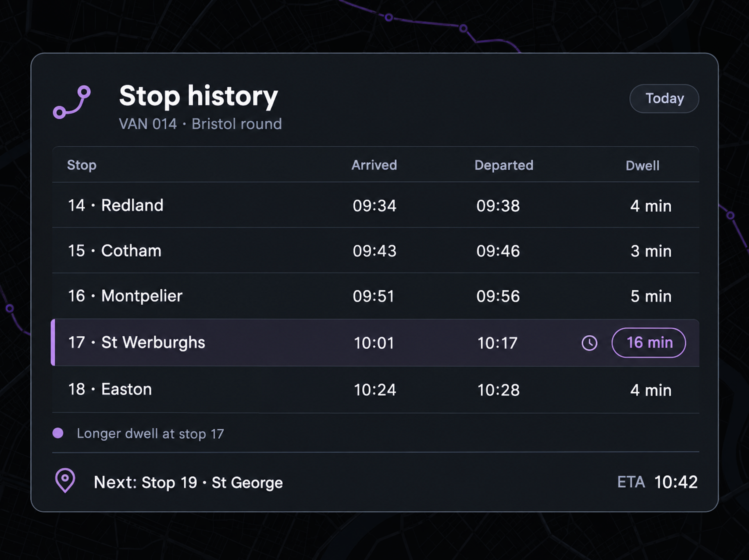Click Montpelier dwell value 5 min
749x560 pixels.
coord(651,296)
